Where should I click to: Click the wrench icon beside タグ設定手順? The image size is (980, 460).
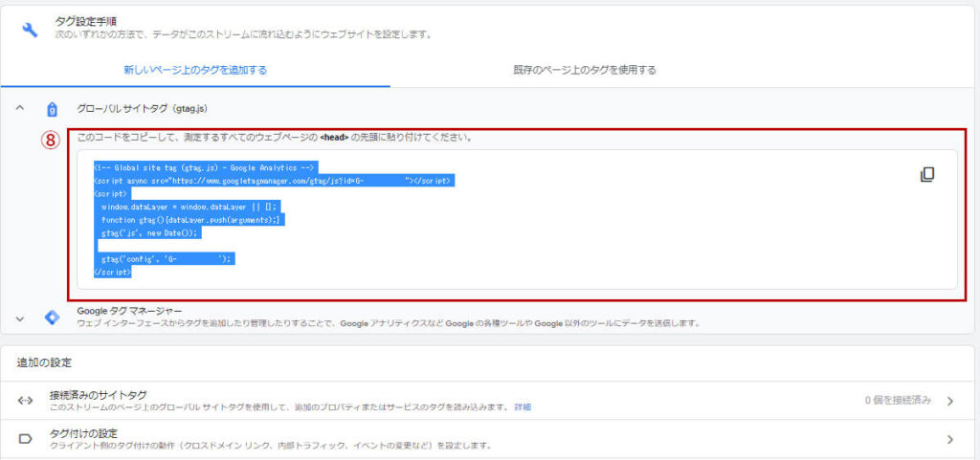point(30,30)
